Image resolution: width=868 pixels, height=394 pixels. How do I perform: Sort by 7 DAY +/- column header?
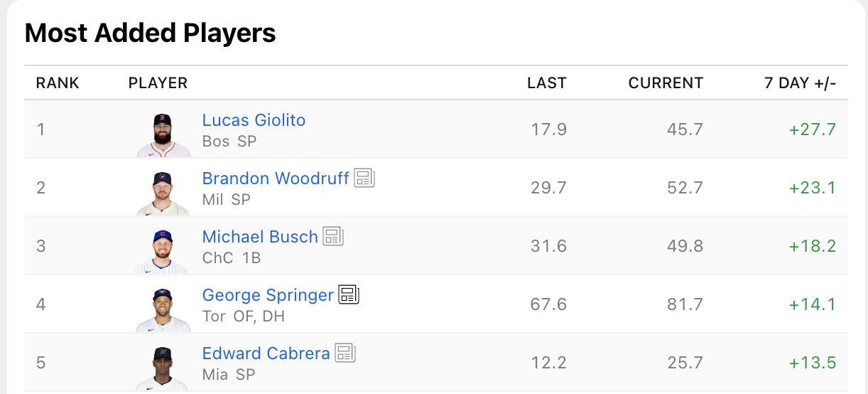pos(800,83)
